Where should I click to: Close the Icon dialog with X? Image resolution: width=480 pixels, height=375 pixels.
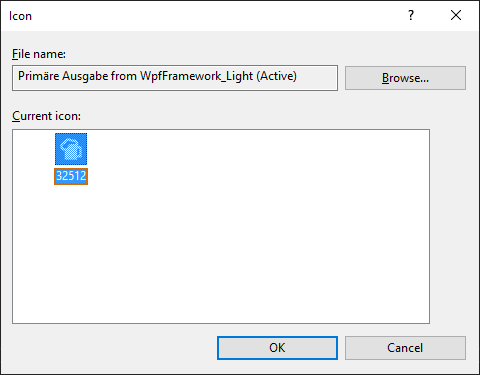click(x=456, y=15)
